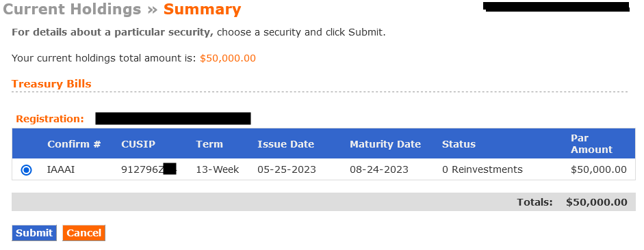The width and height of the screenshot is (644, 250).
Task: Select the IAAAI security radio button
Action: pyautogui.click(x=26, y=169)
